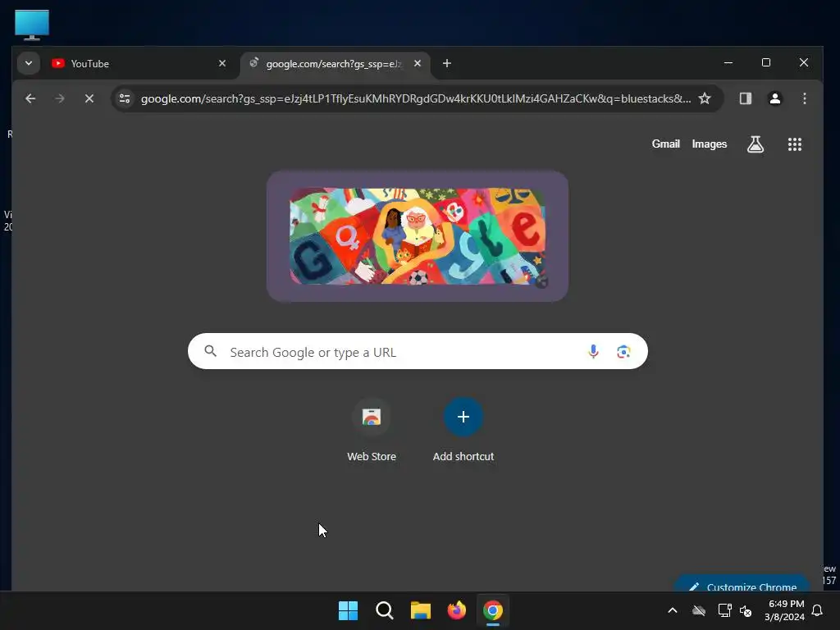Screen dimensions: 840x630
Task: Open Gmail link
Action: (x=665, y=144)
